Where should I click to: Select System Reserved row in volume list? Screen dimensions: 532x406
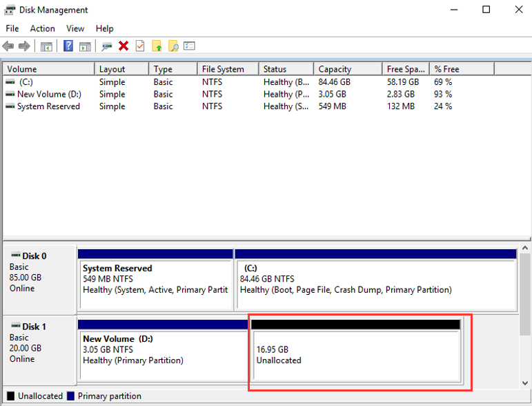[x=48, y=106]
